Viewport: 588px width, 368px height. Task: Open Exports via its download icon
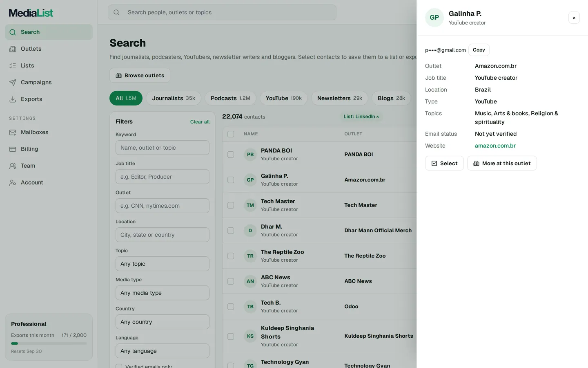click(x=13, y=99)
